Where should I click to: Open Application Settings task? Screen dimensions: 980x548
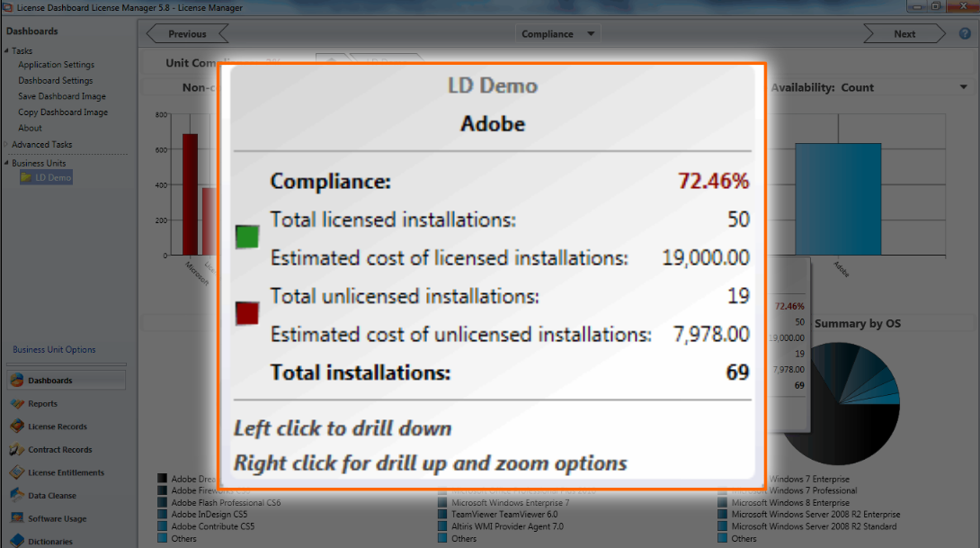[x=56, y=65]
